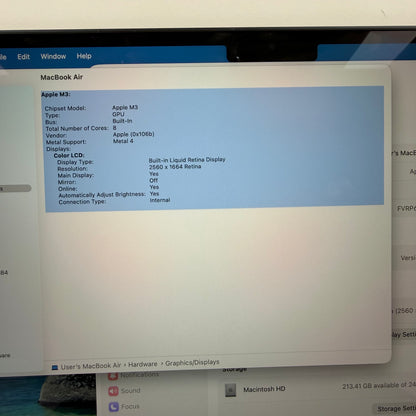416x416 pixels.
Task: Open the Window menu
Action: click(53, 56)
